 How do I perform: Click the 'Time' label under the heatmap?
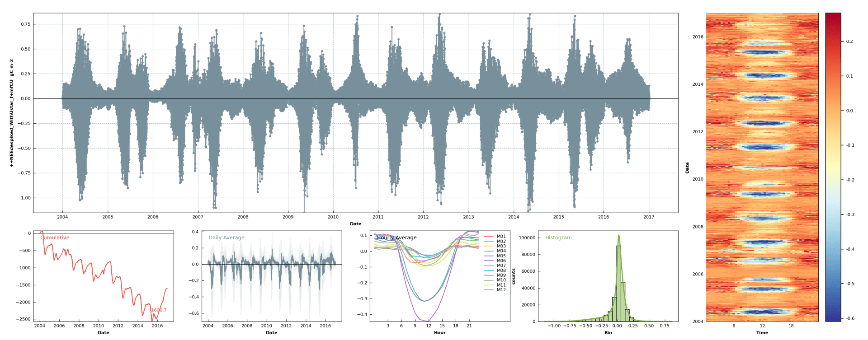point(762,333)
